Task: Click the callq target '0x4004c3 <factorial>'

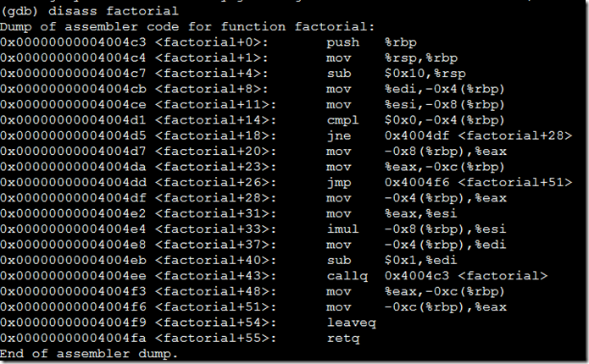Action: point(466,276)
